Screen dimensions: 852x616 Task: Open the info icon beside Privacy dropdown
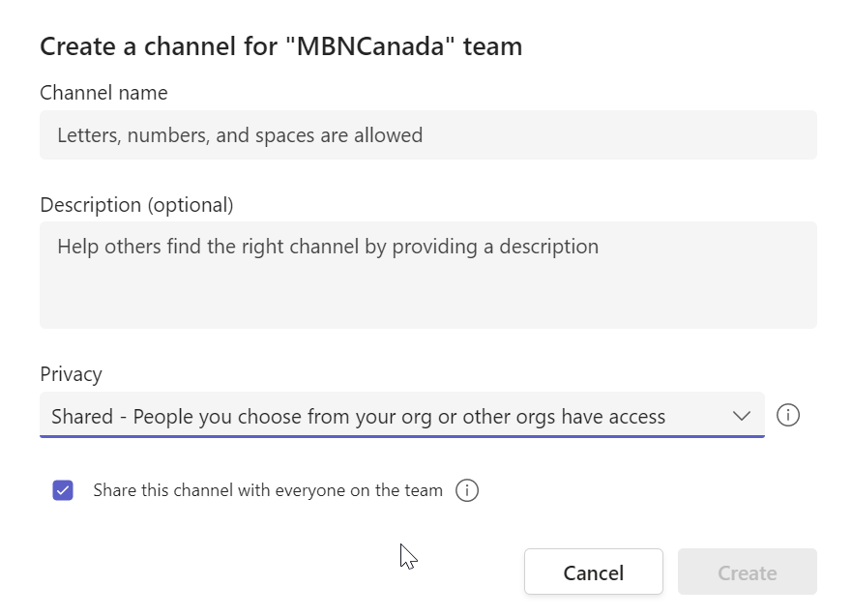pyautogui.click(x=787, y=416)
